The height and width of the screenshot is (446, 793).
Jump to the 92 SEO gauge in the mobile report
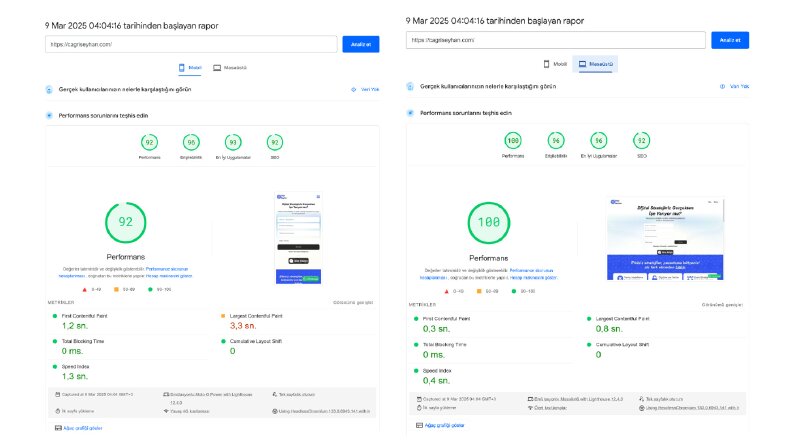click(x=275, y=147)
